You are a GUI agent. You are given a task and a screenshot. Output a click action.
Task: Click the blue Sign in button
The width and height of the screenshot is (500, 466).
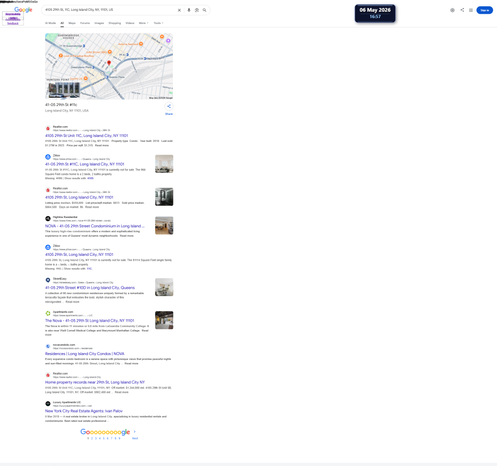tap(485, 10)
